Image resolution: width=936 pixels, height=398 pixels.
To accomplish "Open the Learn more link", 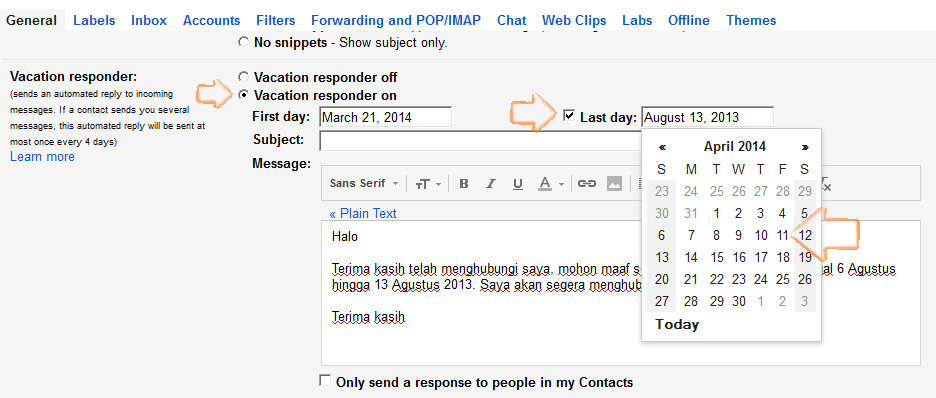I will point(42,156).
